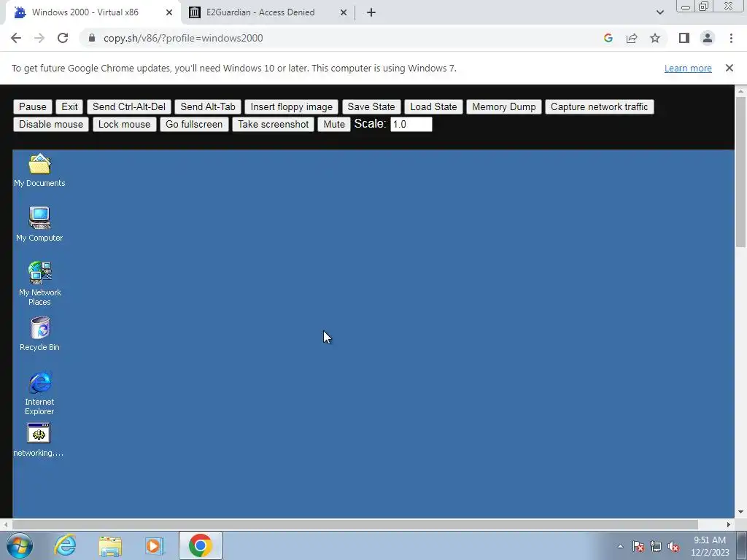
Task: Click the Save State button
Action: tap(371, 106)
